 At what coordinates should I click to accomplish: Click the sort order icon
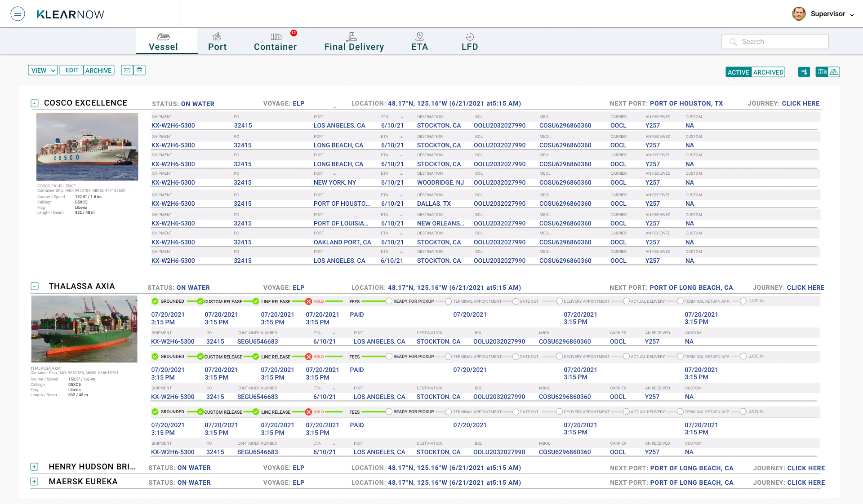coord(804,72)
